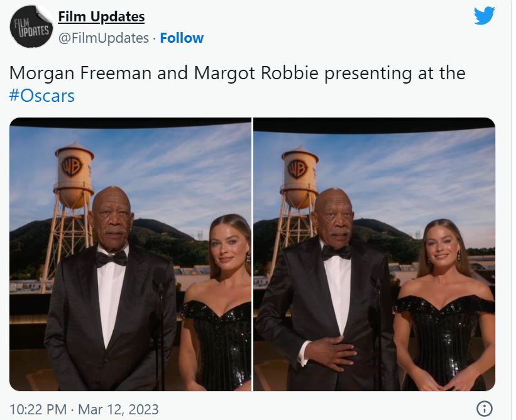
Task: Click the 10:22 PM tweet time
Action: point(38,410)
